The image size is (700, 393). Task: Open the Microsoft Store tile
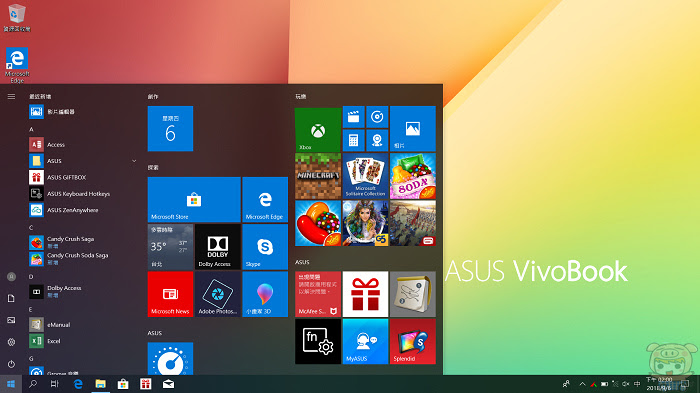tap(194, 200)
